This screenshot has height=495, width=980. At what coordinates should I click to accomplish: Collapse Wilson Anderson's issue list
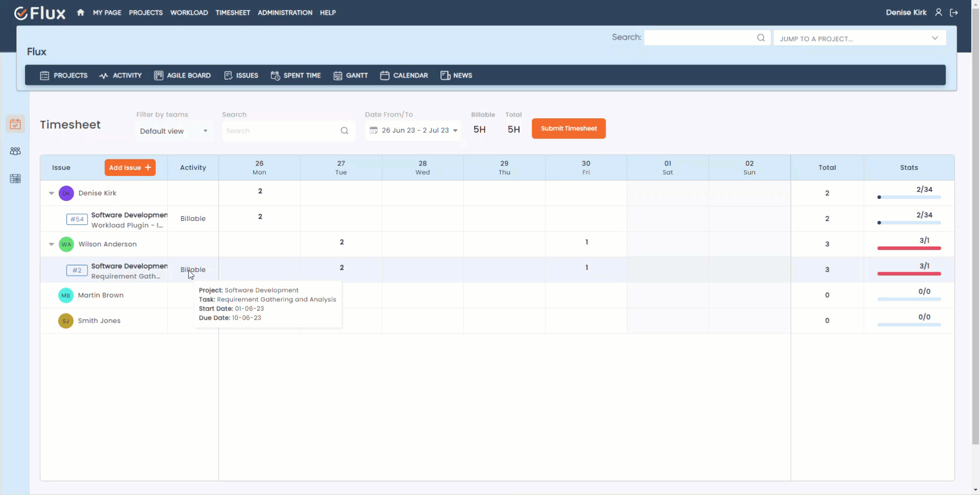click(52, 244)
